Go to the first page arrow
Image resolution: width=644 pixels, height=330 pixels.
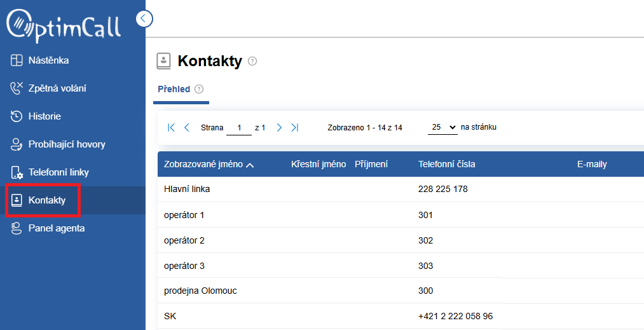tap(171, 128)
